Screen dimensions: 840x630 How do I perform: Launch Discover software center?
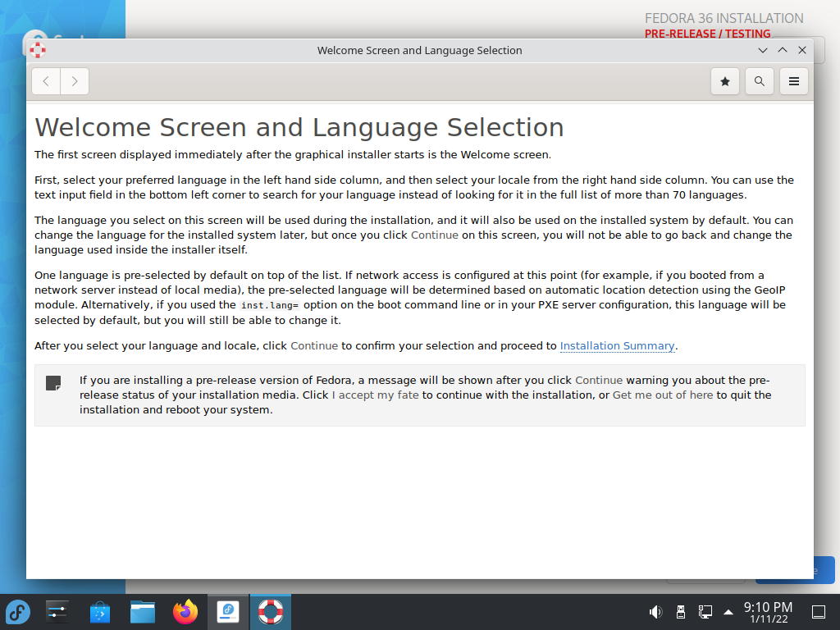click(x=99, y=612)
